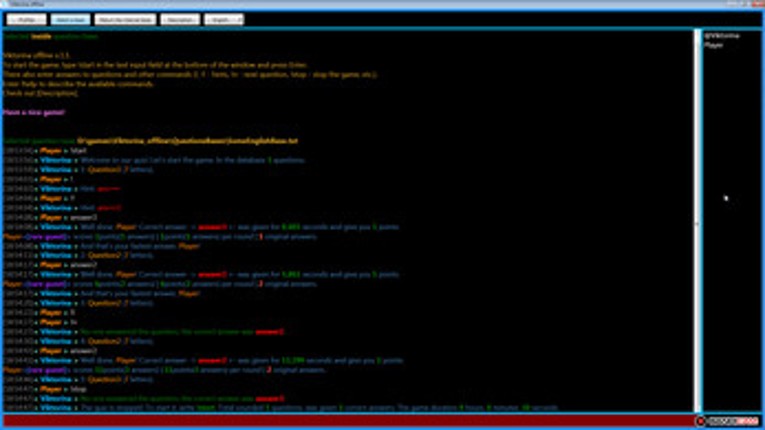Select @Viktorina in the user list
This screenshot has height=430, width=765.
[x=721, y=36]
